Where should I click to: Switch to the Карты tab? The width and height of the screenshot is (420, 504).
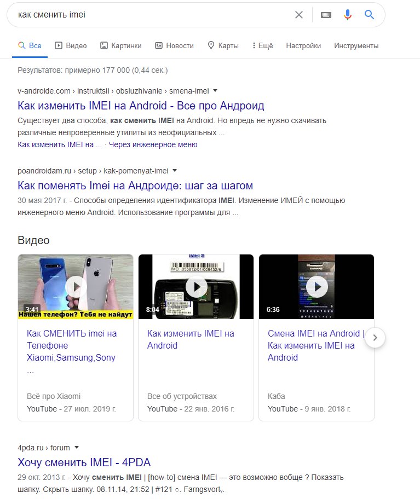coord(223,45)
